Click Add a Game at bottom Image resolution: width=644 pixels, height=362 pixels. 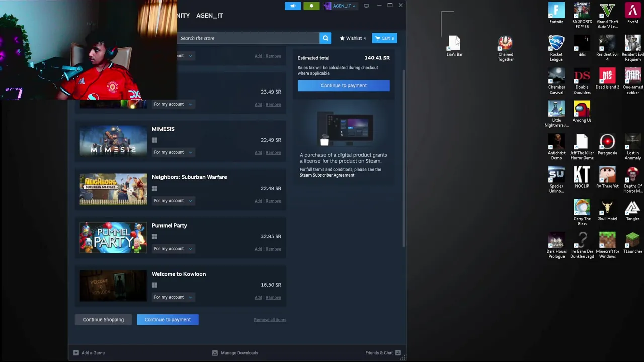pos(89,353)
